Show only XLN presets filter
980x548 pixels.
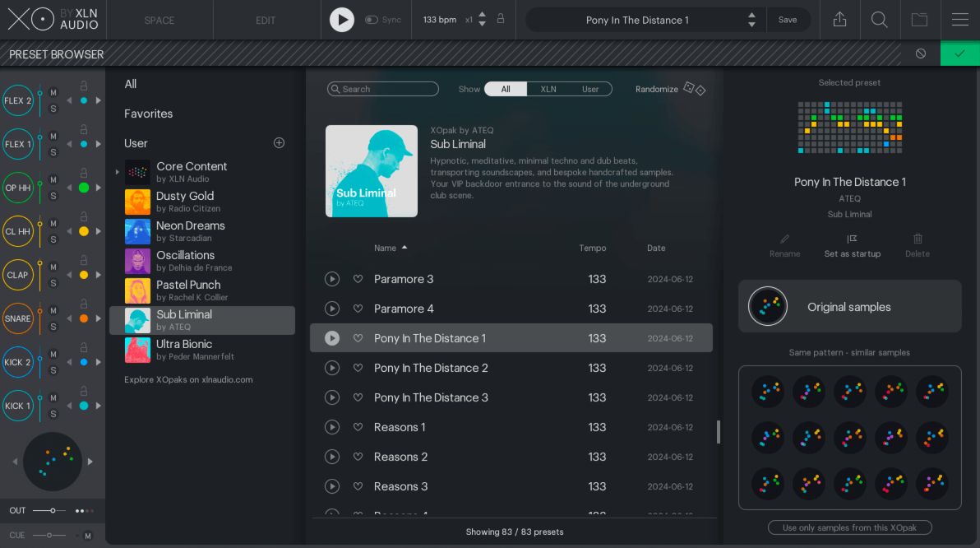pos(548,89)
